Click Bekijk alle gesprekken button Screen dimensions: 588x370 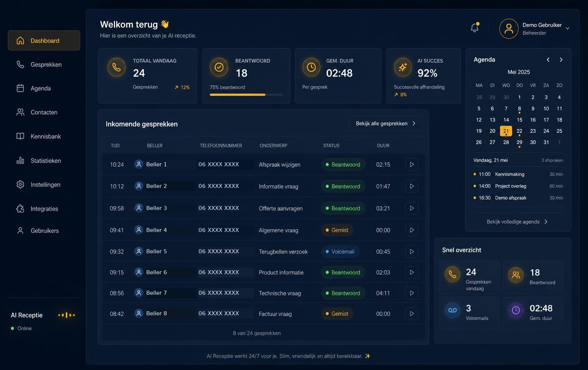coord(386,123)
